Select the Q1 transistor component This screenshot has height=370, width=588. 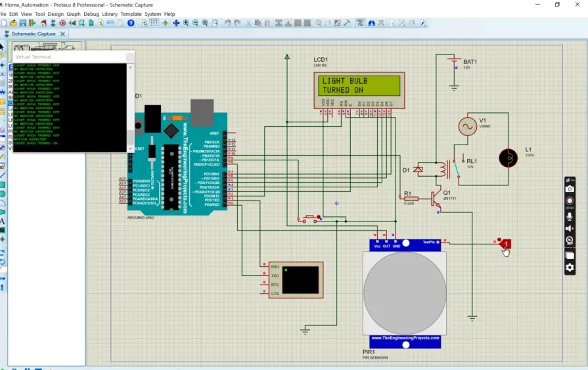(x=436, y=198)
